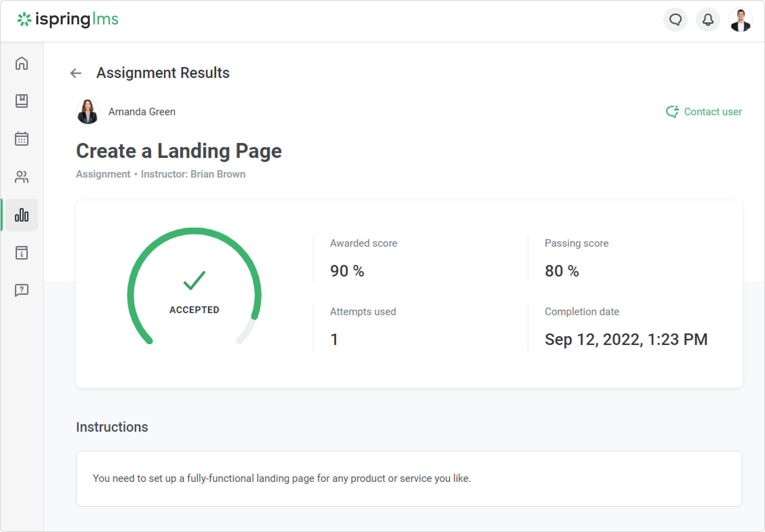Click Amanda Green's avatar photo

tap(88, 112)
